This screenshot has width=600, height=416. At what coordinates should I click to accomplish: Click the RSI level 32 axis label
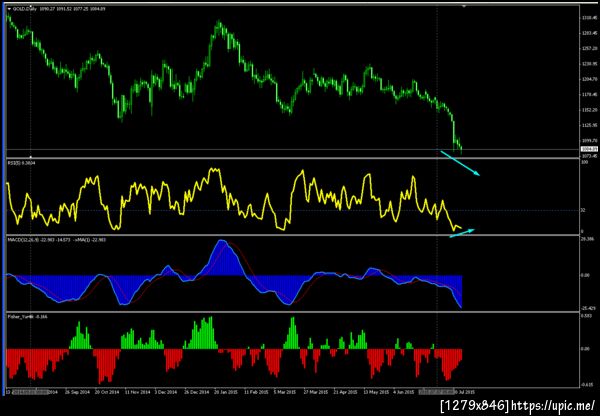click(x=583, y=210)
